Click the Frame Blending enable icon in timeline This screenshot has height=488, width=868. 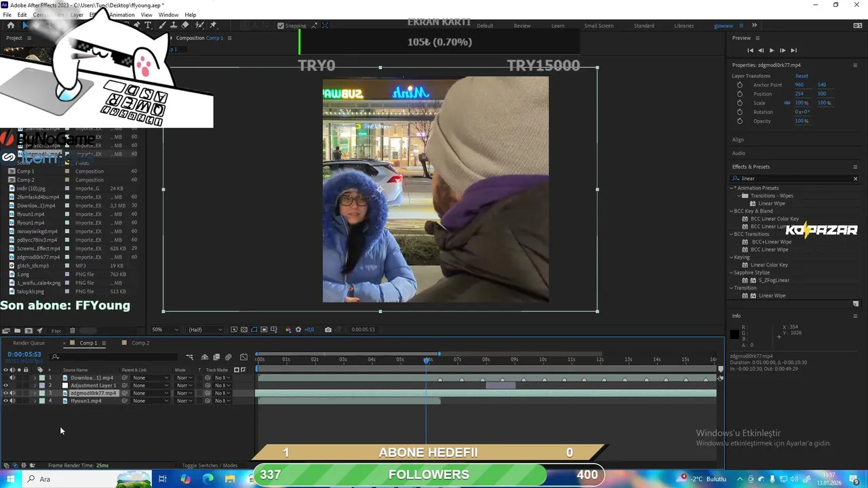[216, 357]
